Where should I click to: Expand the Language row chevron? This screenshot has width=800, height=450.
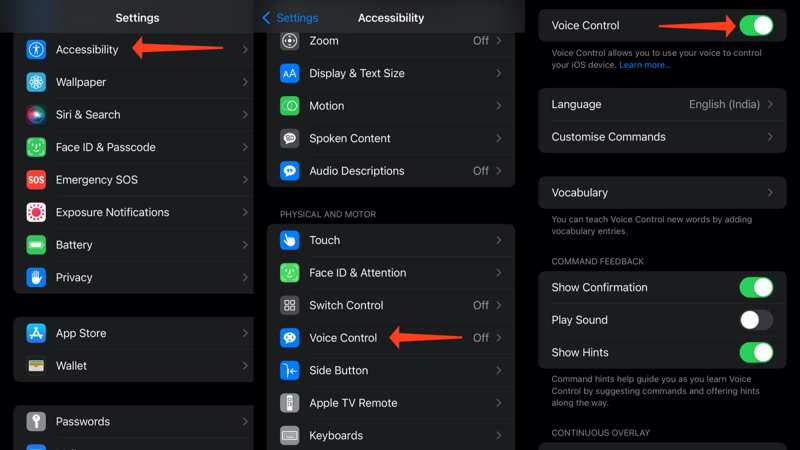click(x=770, y=105)
